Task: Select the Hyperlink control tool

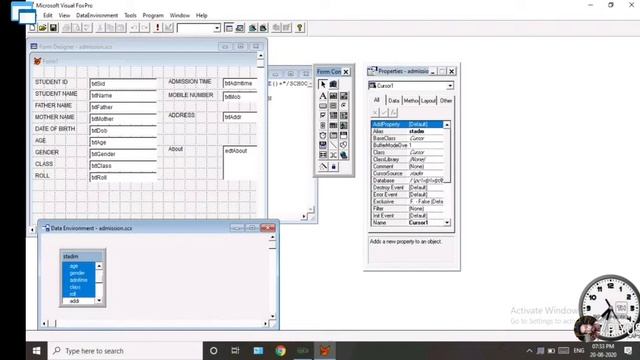Action: click(x=344, y=155)
